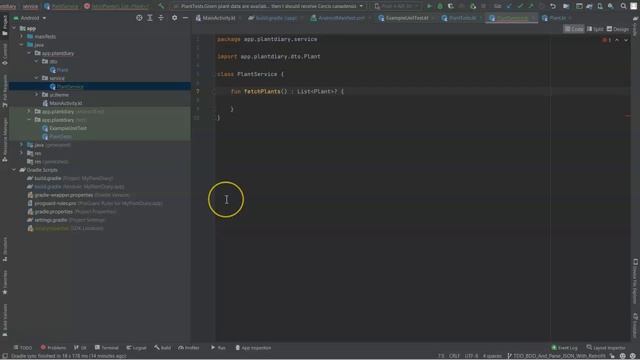Select Design view mode
The width and height of the screenshot is (640, 360).
coord(618,29)
